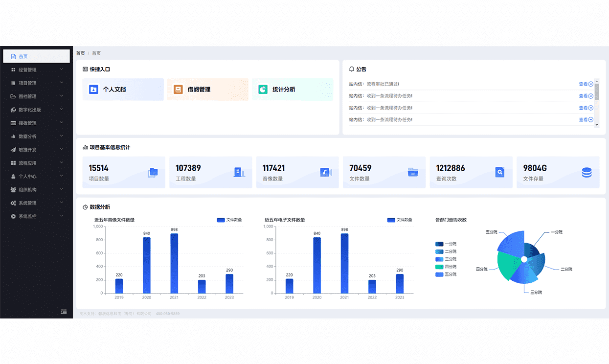Image resolution: width=609 pixels, height=364 pixels.
Task: Click the 个人文档 quick entry icon
Action: tap(93, 90)
